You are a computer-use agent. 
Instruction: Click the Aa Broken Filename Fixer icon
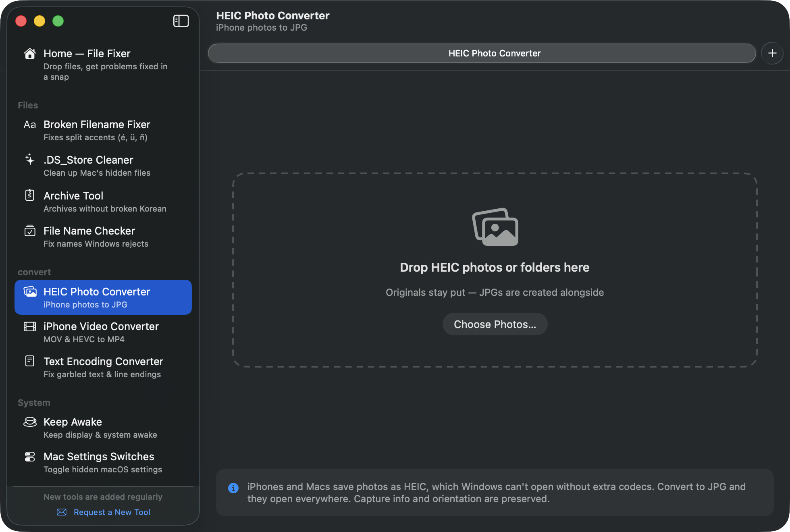point(30,125)
